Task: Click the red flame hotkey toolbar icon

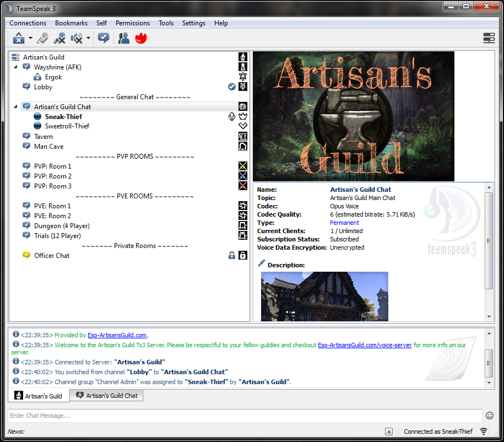Action: click(x=140, y=38)
